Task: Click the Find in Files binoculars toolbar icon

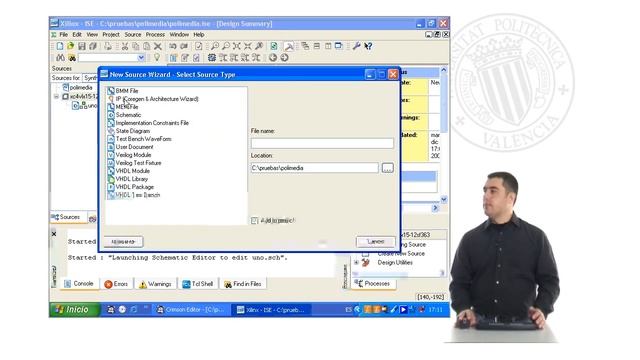Action: (x=72, y=58)
